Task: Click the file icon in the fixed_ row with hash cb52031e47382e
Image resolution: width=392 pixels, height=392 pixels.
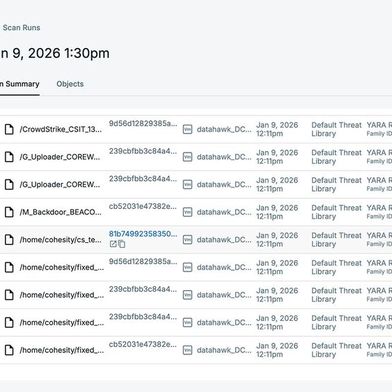Action: click(x=9, y=350)
